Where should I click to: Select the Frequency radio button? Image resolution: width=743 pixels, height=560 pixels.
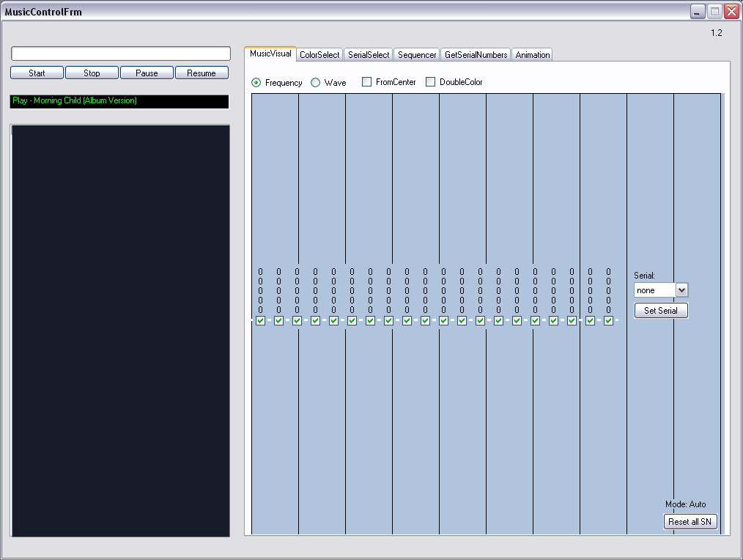pos(256,83)
